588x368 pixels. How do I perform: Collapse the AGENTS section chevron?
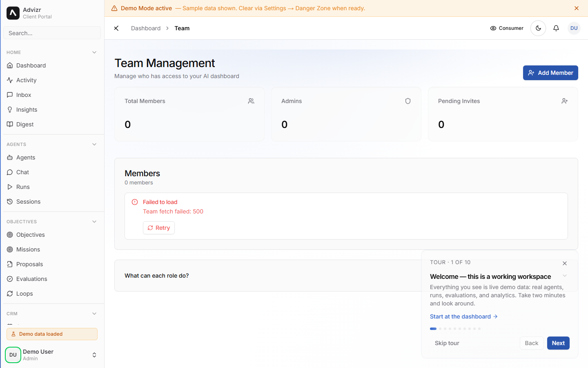coord(94,144)
